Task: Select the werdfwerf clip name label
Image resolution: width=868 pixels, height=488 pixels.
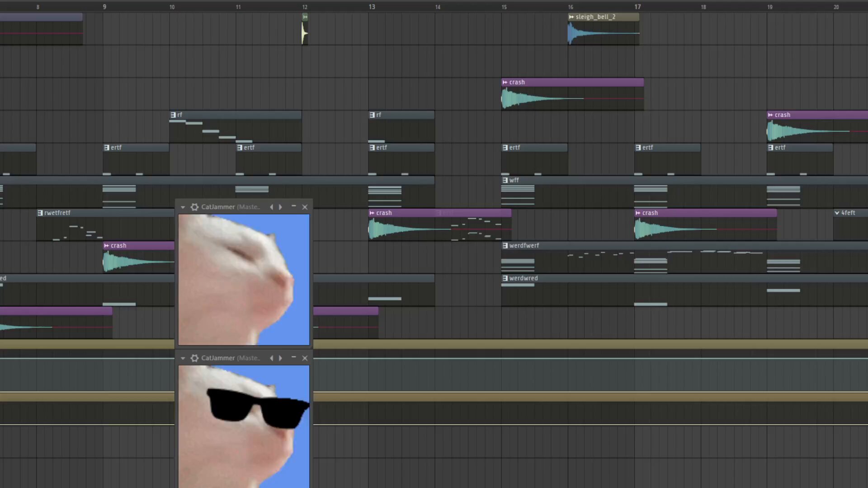Action: (524, 245)
